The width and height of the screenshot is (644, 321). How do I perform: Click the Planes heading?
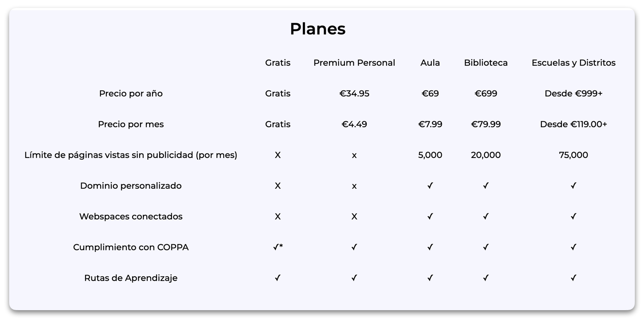tap(317, 29)
